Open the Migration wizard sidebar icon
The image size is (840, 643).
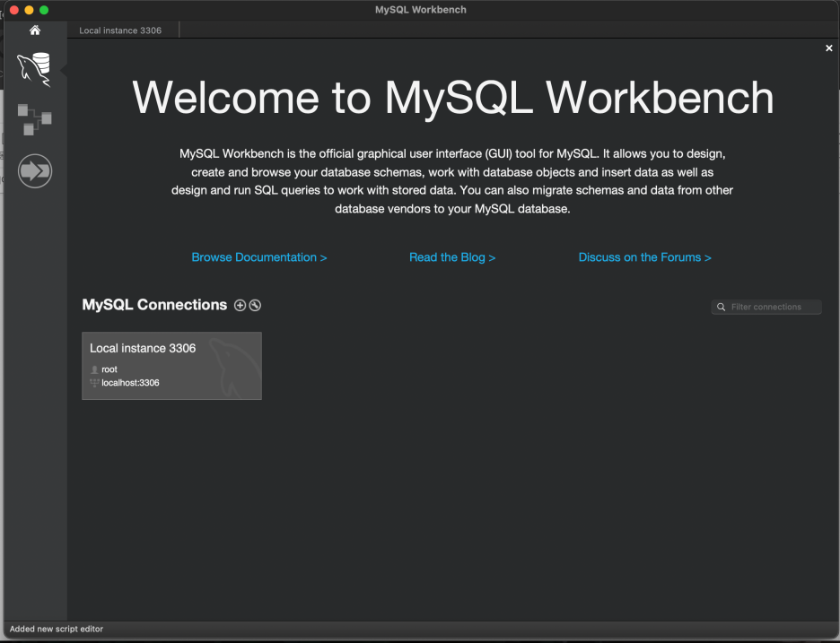[35, 171]
